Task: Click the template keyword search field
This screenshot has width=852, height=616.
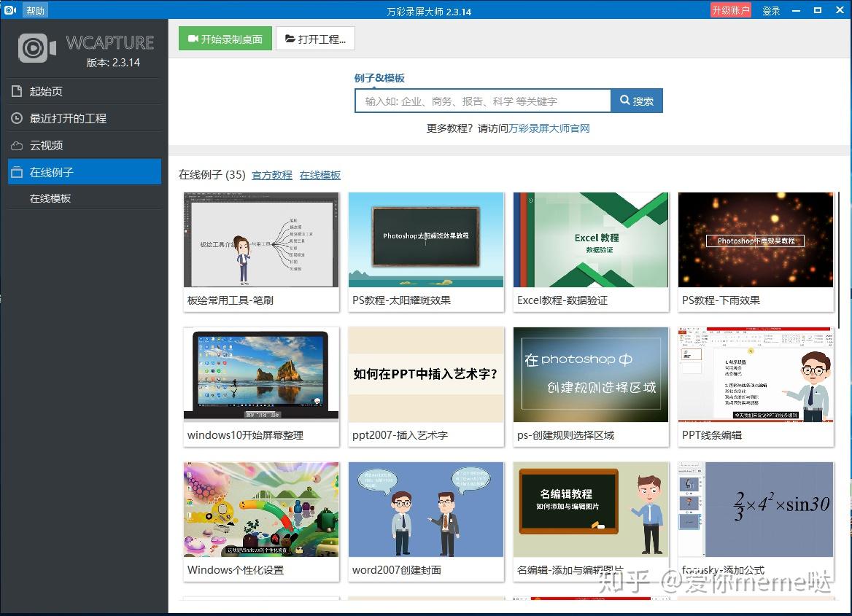Action: [482, 101]
